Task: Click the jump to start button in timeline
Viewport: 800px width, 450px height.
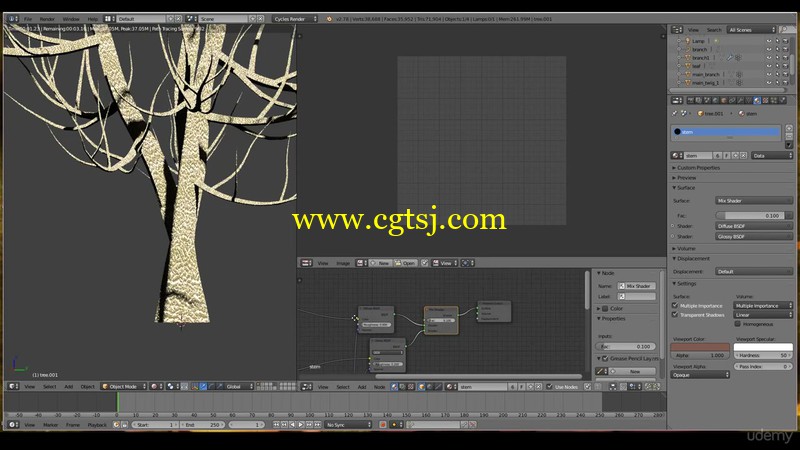Action: (276, 424)
